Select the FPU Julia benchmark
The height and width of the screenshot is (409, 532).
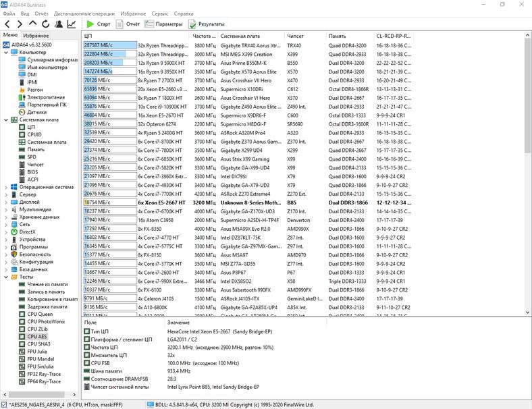pos(37,352)
